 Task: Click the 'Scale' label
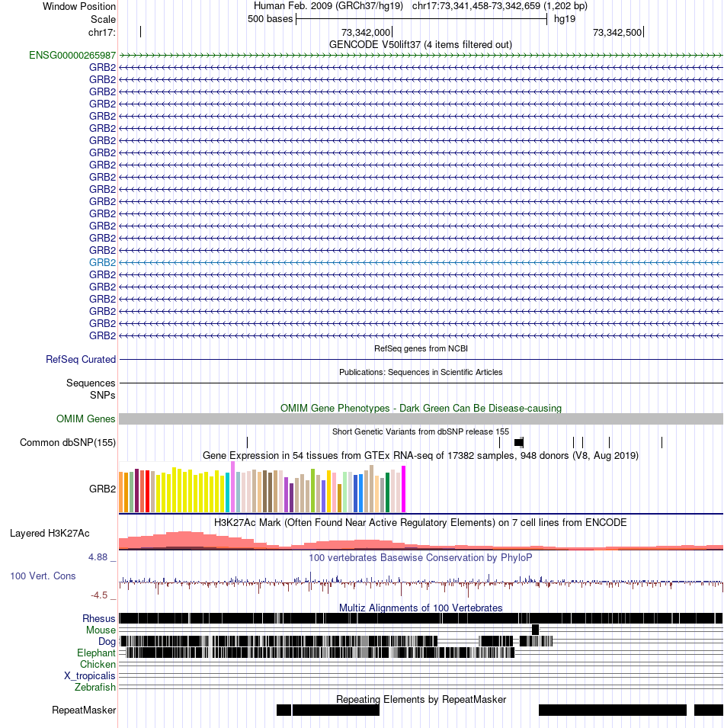coord(103,20)
